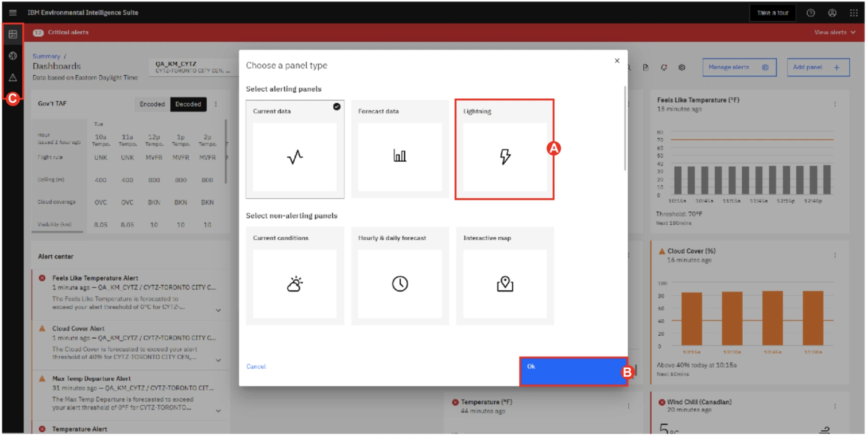
Task: Click the Cloud Cover (%) warning icon
Action: pos(662,251)
